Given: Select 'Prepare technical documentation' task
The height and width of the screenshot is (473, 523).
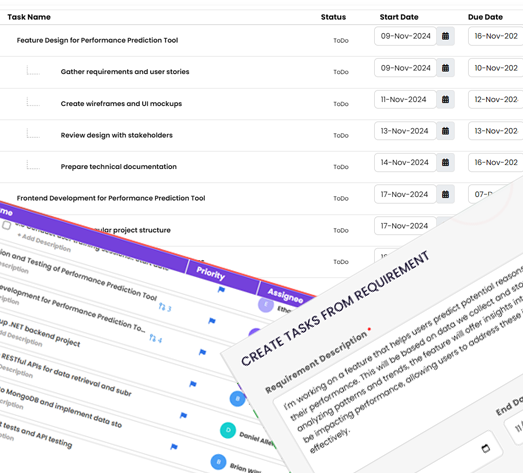Looking at the screenshot, I should point(118,166).
